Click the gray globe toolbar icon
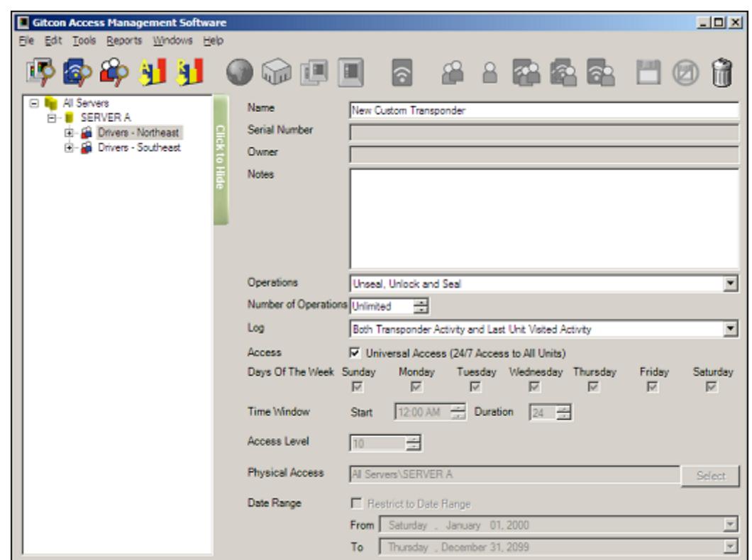This screenshot has width=752, height=560. click(x=239, y=73)
